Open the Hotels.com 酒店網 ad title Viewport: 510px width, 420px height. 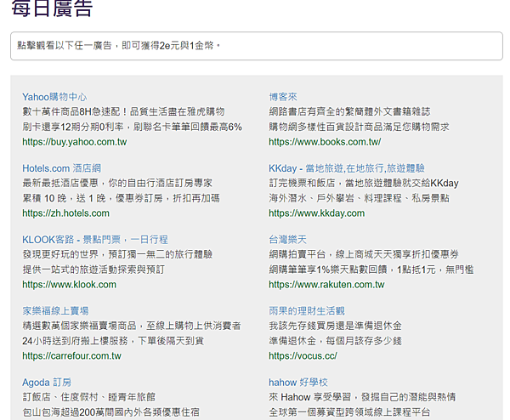(61, 168)
